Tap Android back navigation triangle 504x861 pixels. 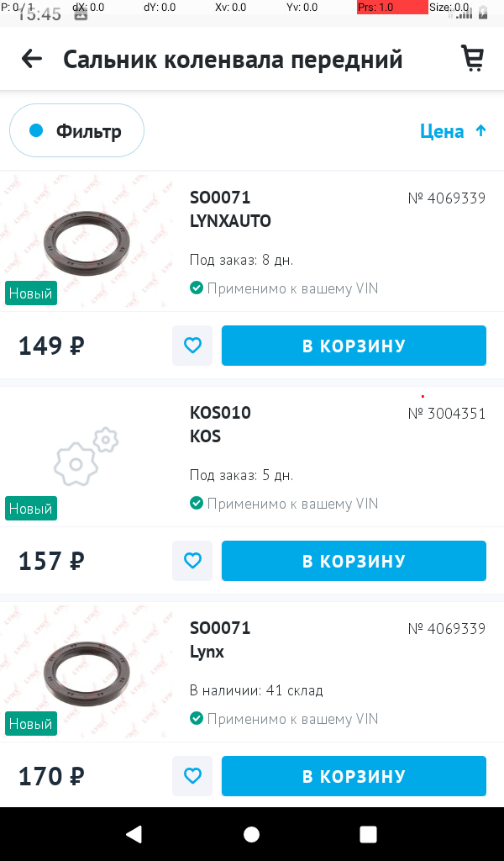click(x=134, y=834)
